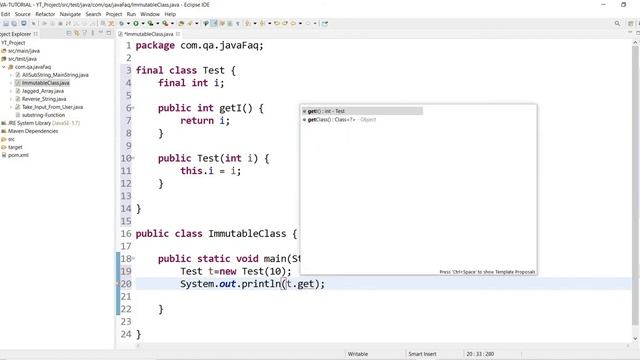Expand the AllSubString_MainString.java tree node
The width and height of the screenshot is (640, 360).
(11, 75)
